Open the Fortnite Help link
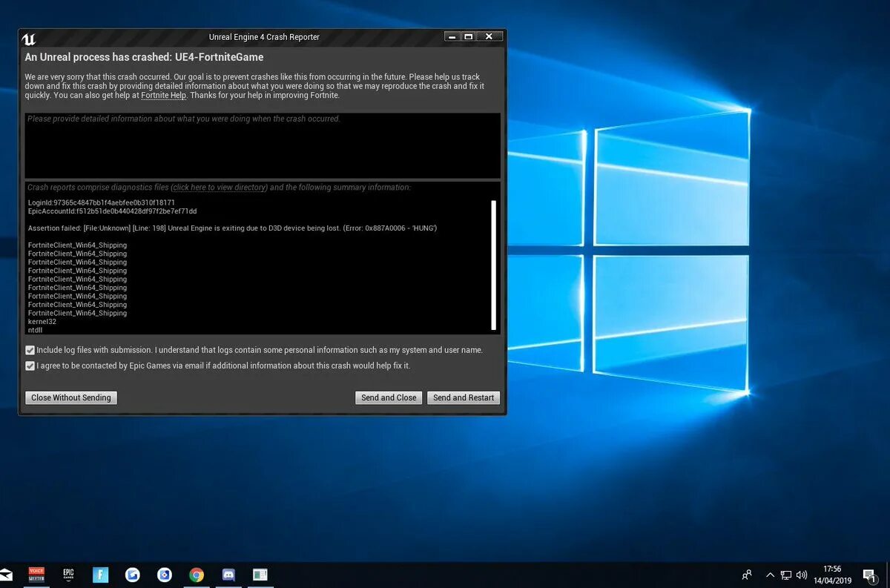 click(163, 96)
